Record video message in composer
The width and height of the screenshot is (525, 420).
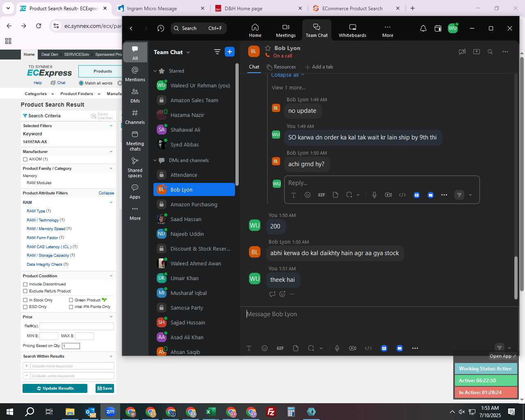[353, 348]
